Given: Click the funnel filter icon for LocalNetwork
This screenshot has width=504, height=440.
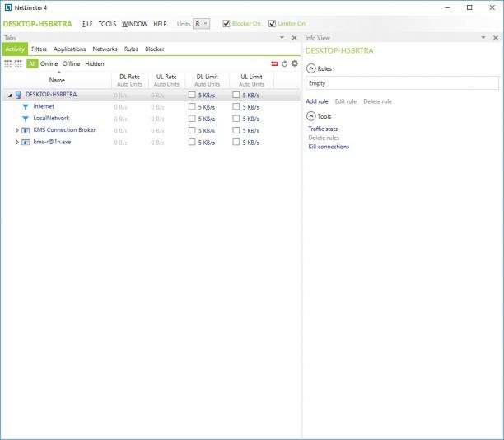Looking at the screenshot, I should 26,119.
